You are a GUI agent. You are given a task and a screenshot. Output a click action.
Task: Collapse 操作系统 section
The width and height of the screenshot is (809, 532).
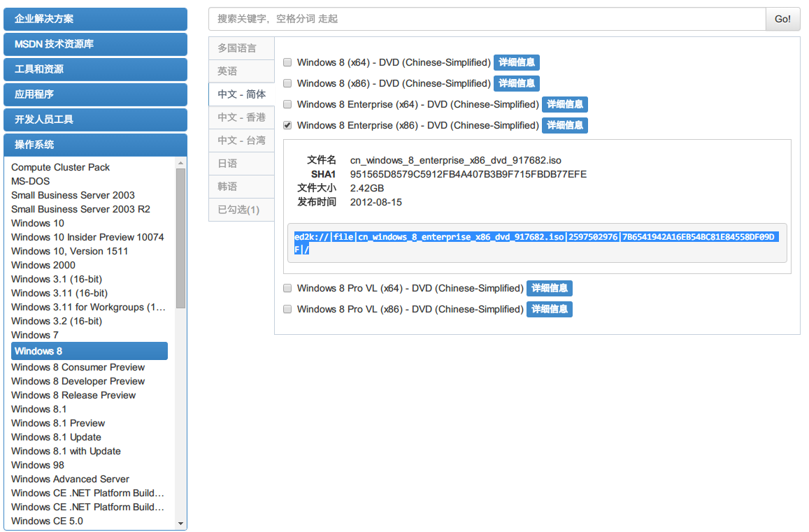[x=96, y=145]
